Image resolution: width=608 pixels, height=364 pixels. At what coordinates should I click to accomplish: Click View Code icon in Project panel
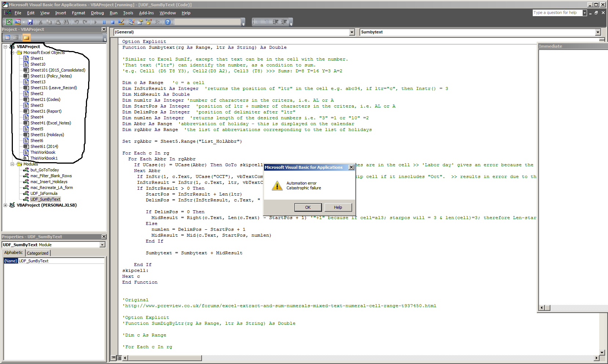8,37
